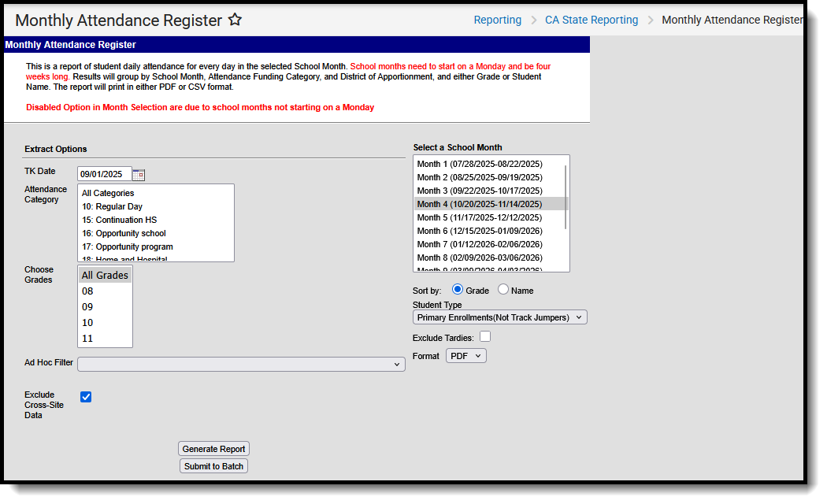Open the Student Type dropdown

[x=499, y=317]
